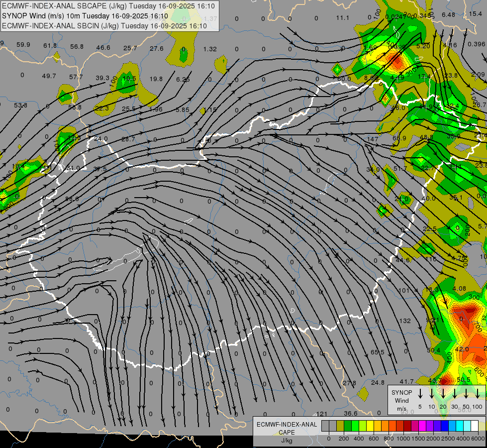Screen dimensions: 487x448
Task: Pick the pure yellow CAPE legend swatch
Action: [x=370, y=426]
